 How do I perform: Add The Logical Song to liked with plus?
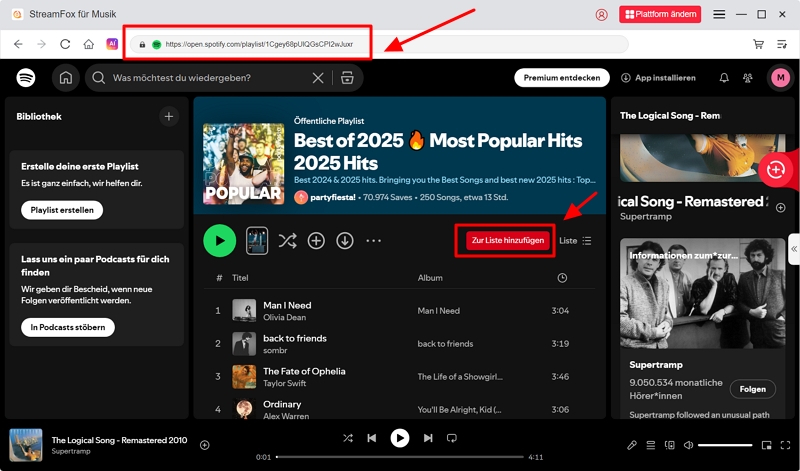tap(781, 208)
